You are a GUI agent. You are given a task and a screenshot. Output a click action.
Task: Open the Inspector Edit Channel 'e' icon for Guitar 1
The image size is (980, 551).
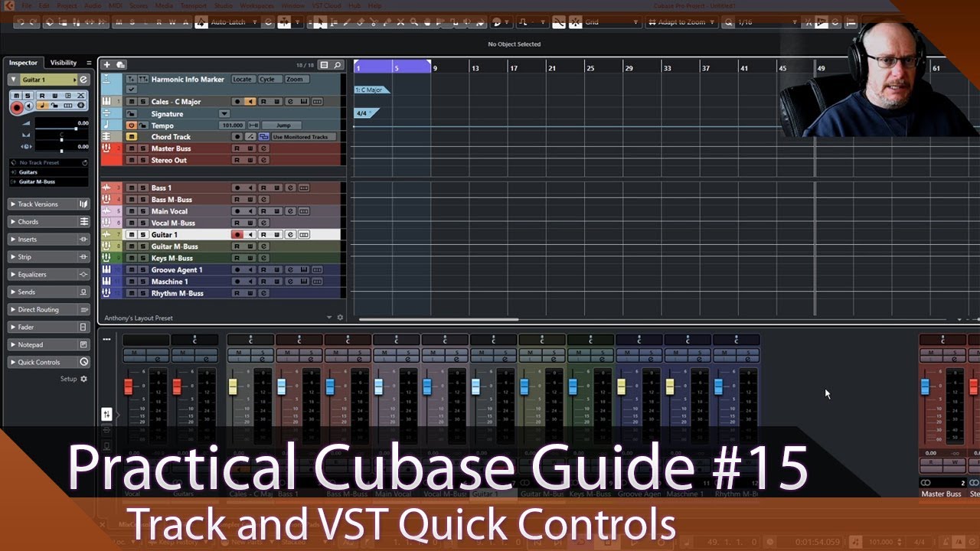point(83,80)
